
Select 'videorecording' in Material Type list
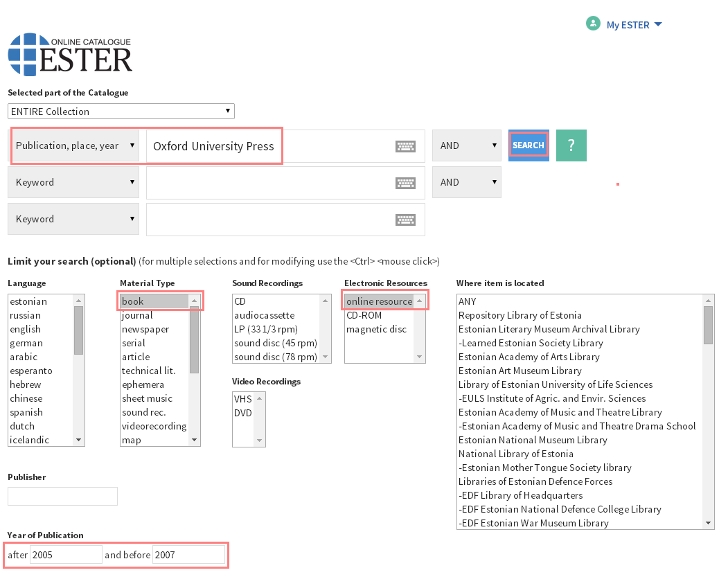tap(154, 426)
